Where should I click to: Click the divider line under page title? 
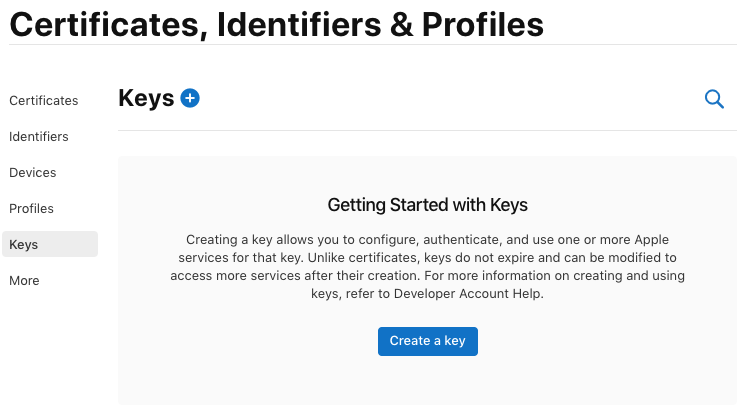(372, 45)
